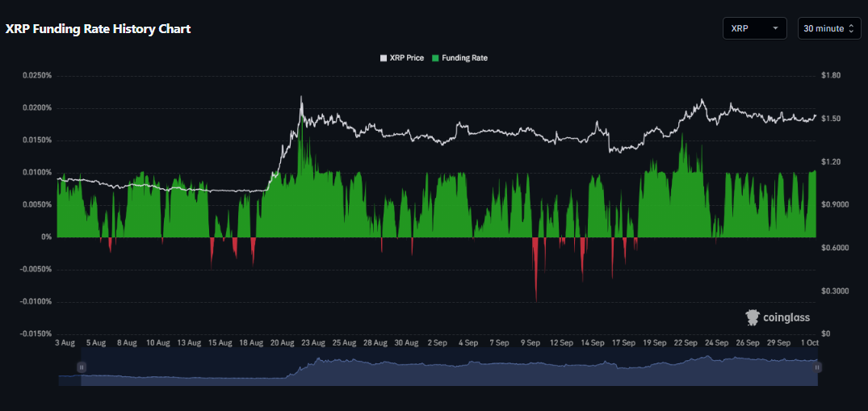This screenshot has height=411, width=868.
Task: Click the range navigator mini chart
Action: (438, 367)
